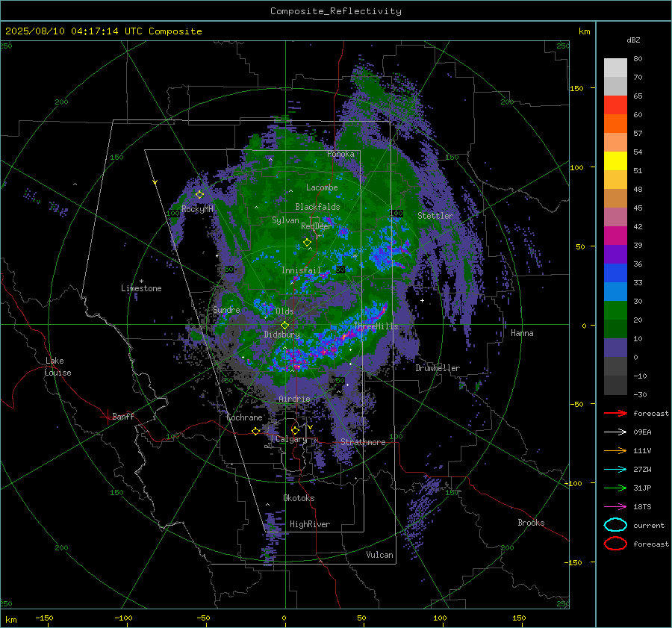Click the Brooks city label
This screenshot has width=672, height=628.
pyautogui.click(x=531, y=523)
